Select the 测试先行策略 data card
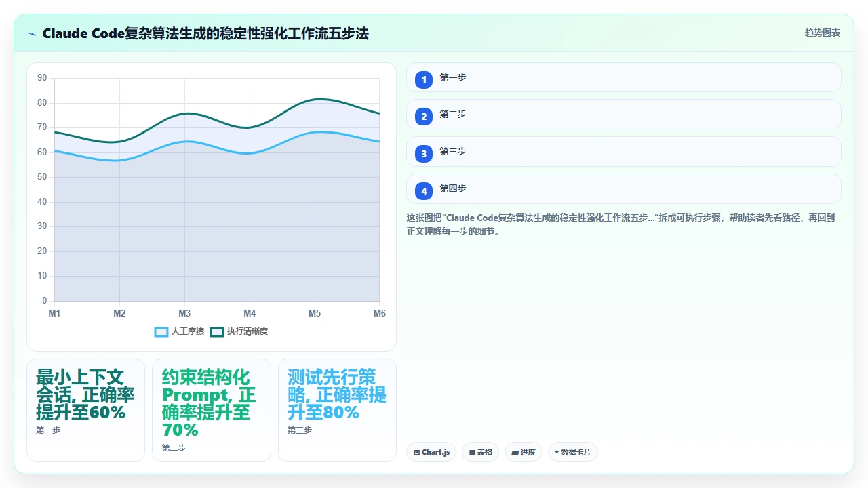Viewport: 868px width, 488px height. [x=337, y=410]
